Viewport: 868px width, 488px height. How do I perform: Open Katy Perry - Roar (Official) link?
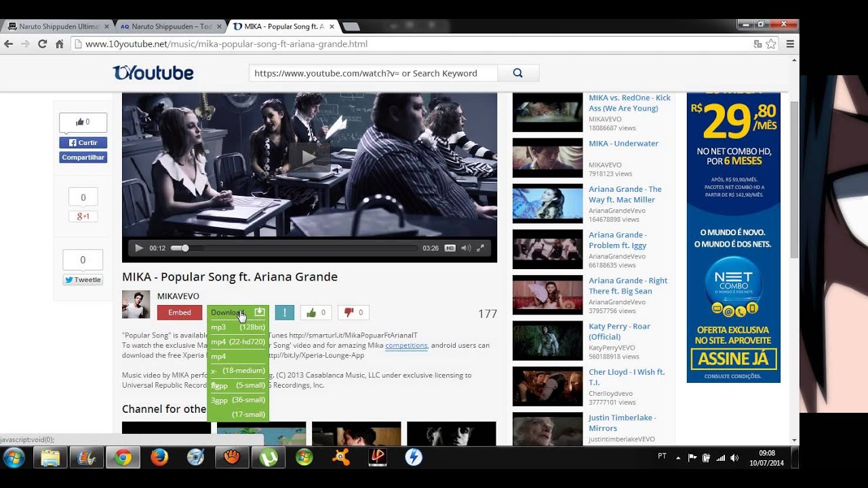619,331
